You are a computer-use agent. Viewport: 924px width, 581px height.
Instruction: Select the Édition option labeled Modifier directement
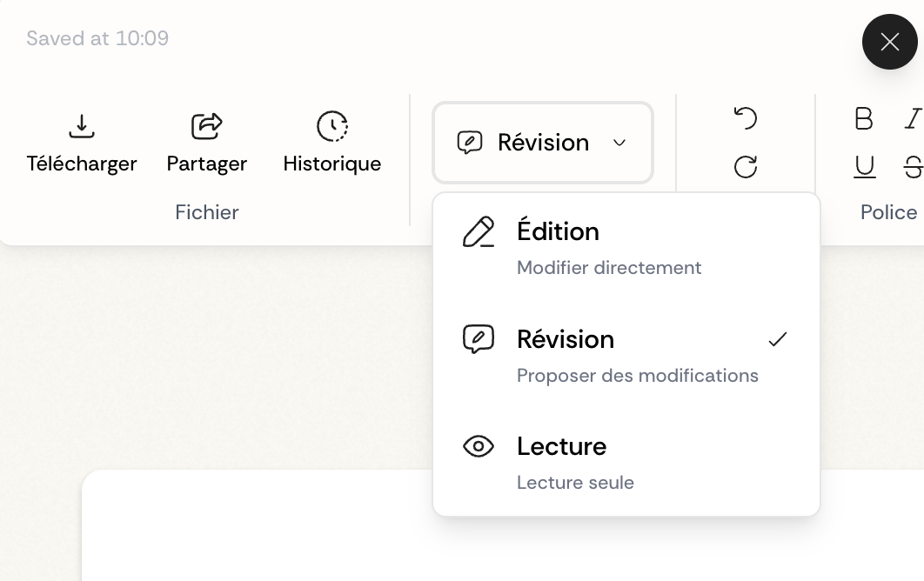[609, 268]
